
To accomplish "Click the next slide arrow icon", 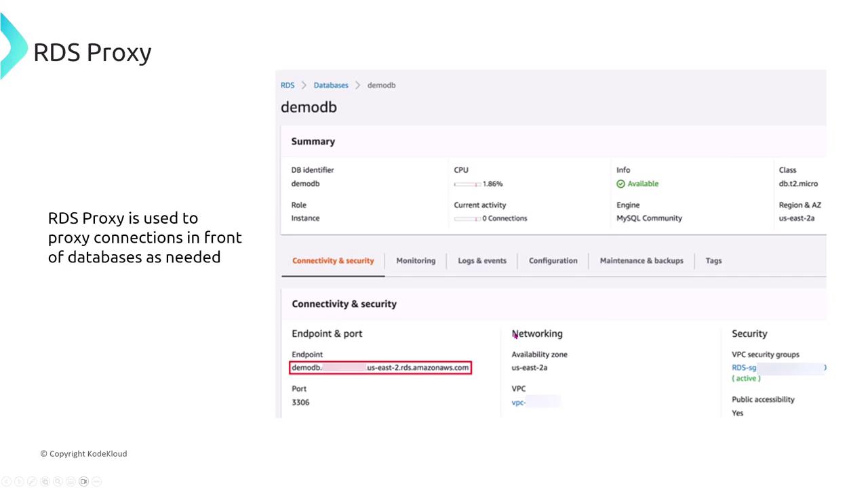I will tap(19, 481).
